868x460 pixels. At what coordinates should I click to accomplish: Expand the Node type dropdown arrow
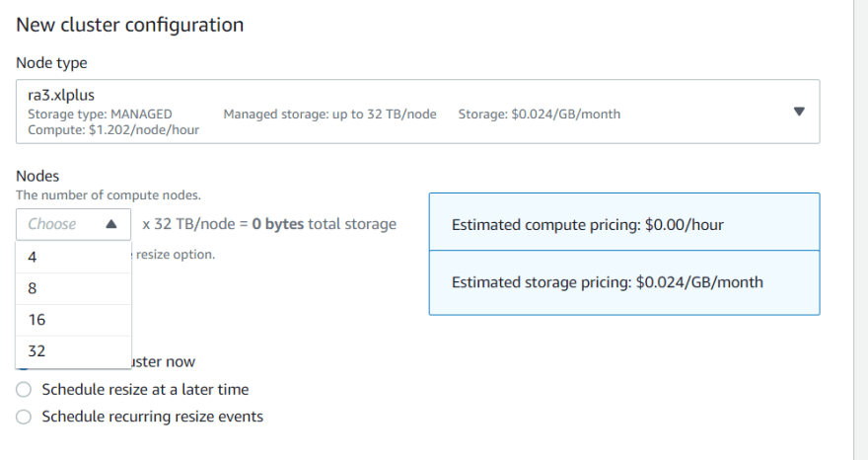coord(799,112)
